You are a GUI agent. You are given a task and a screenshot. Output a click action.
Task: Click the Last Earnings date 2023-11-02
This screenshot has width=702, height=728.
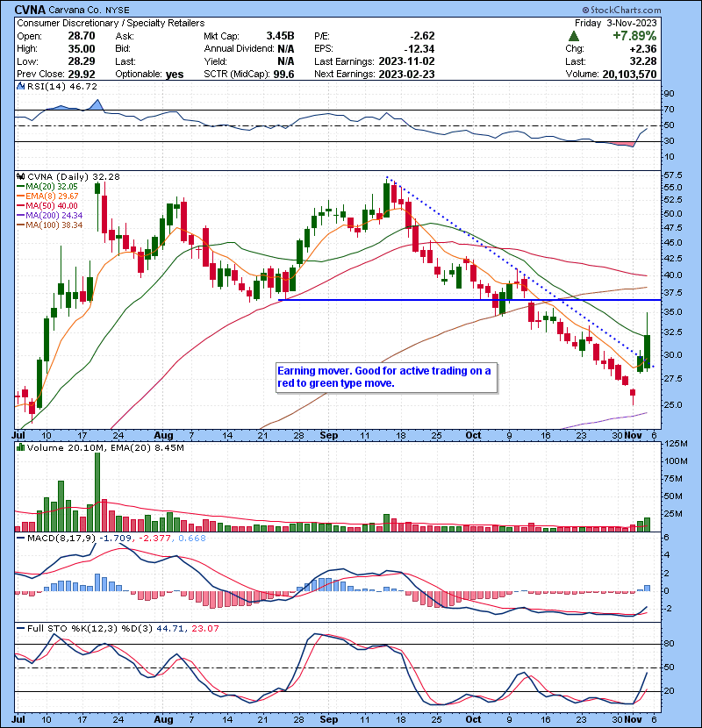coord(406,61)
